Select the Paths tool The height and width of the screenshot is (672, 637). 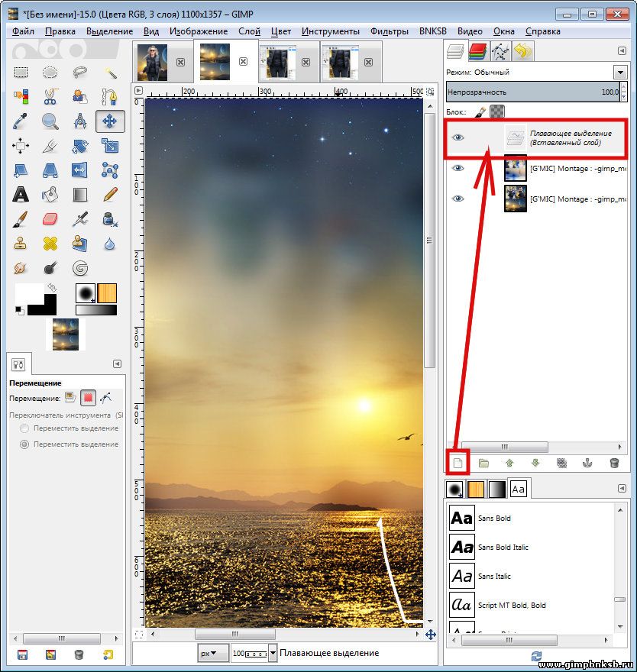(110, 97)
